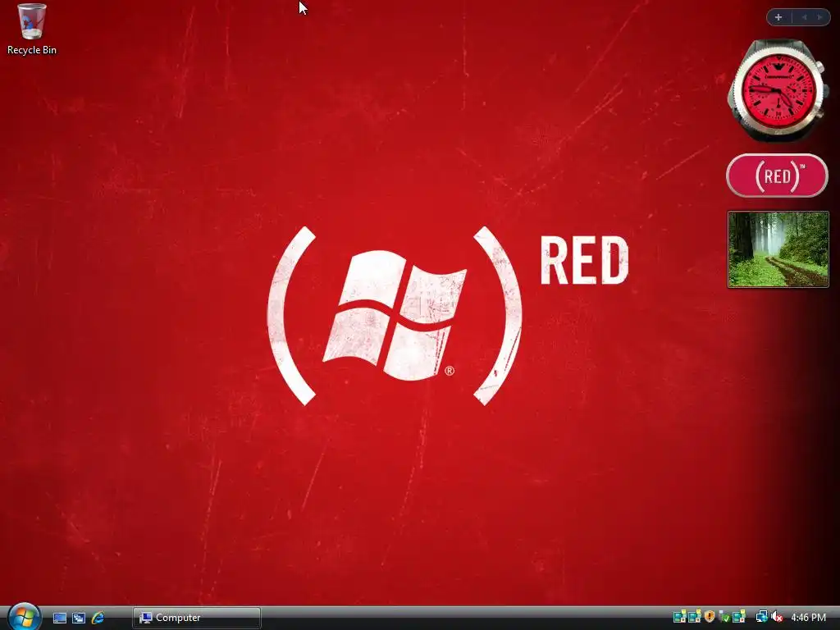Click the forest slideshow gadget picture

click(x=778, y=249)
